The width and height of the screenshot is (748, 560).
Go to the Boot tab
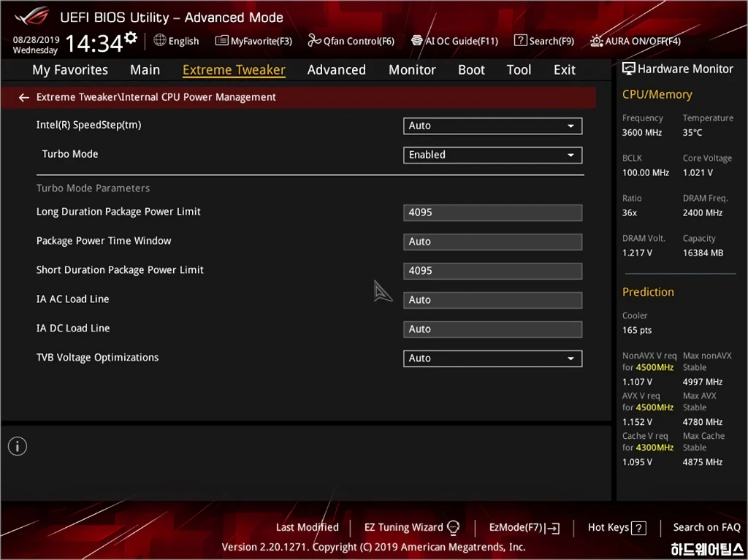(471, 70)
